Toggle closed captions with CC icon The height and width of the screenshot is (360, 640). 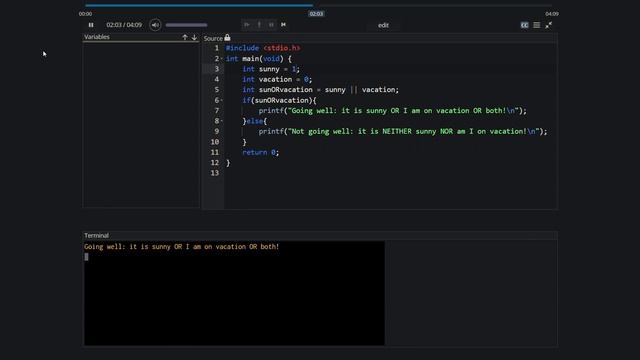point(524,25)
